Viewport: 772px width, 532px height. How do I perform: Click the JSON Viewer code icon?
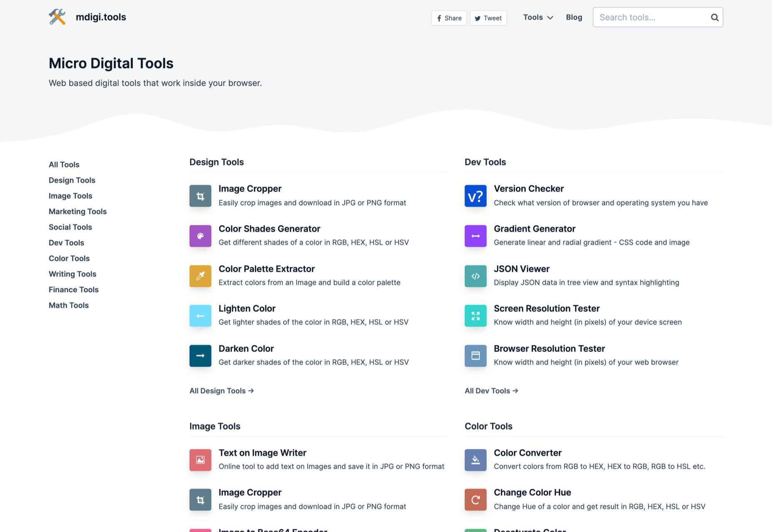coord(475,276)
